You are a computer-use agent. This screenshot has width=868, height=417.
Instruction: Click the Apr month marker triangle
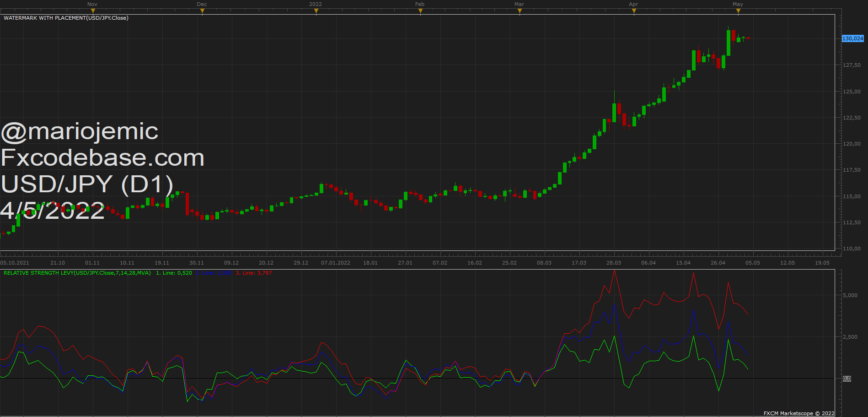[634, 11]
